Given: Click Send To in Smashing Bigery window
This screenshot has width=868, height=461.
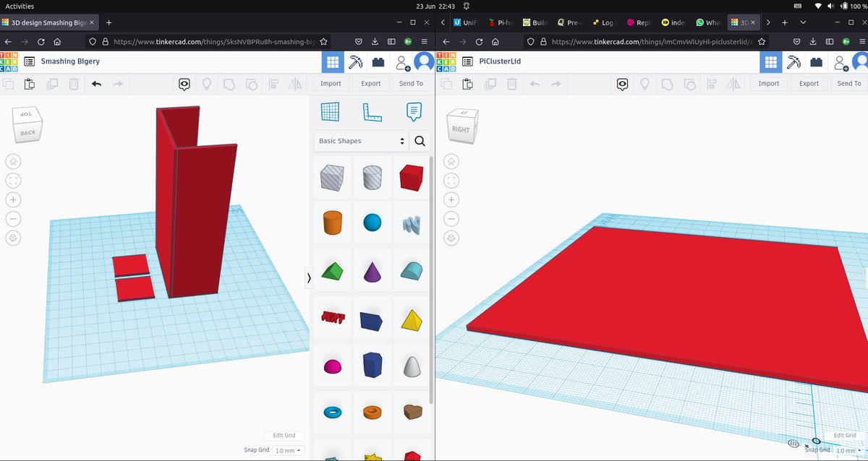Looking at the screenshot, I should (411, 84).
